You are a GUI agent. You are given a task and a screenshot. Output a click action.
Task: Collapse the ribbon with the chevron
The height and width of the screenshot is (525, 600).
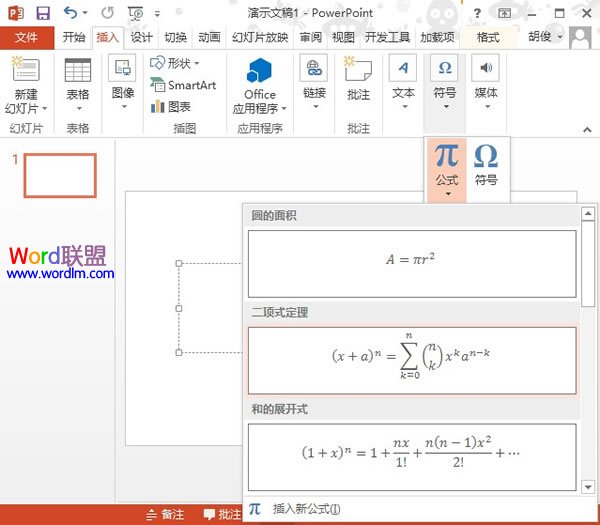click(587, 130)
